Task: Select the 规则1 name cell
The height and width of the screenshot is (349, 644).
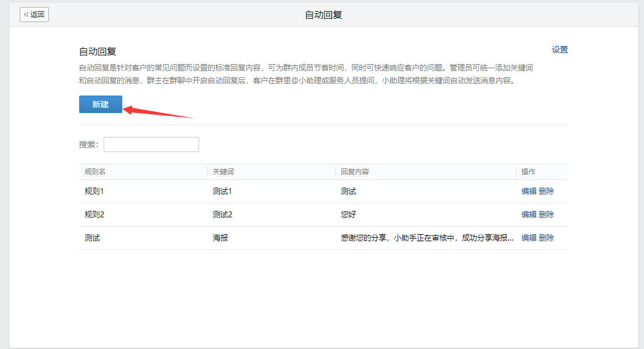Action: [x=94, y=191]
